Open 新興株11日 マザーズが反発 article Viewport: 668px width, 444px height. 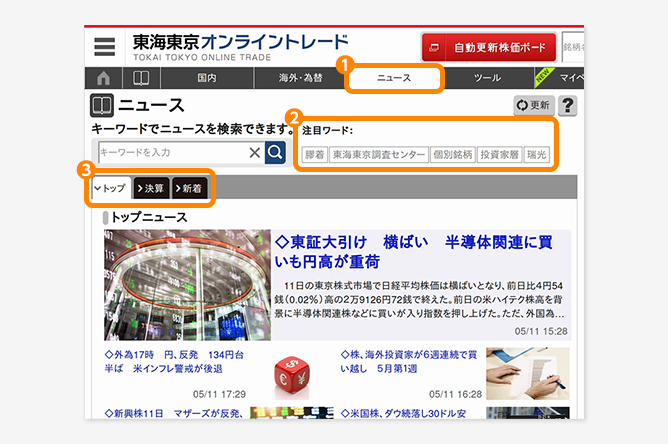[173, 413]
